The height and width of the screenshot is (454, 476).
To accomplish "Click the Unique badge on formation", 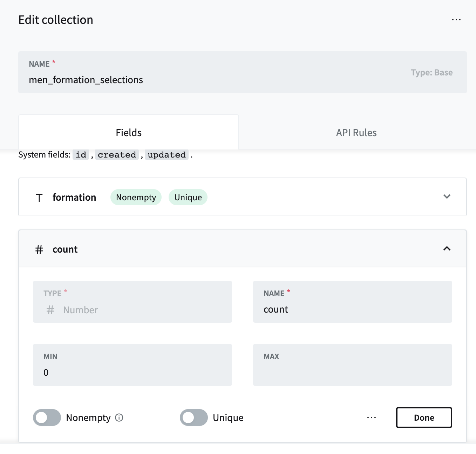I will pyautogui.click(x=188, y=197).
